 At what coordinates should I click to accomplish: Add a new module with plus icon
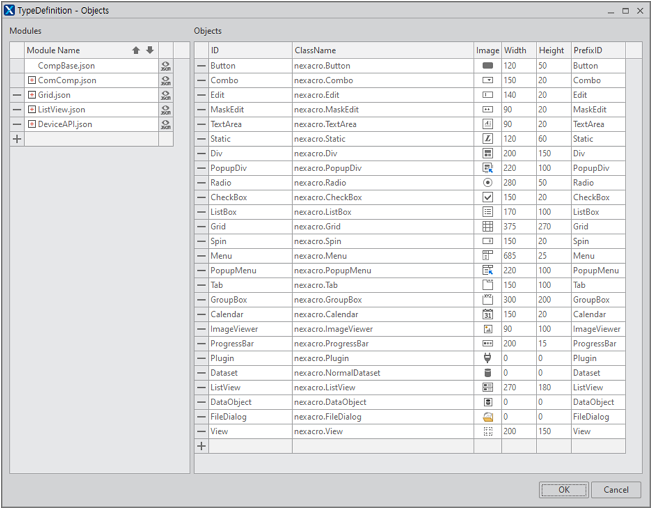tap(17, 139)
